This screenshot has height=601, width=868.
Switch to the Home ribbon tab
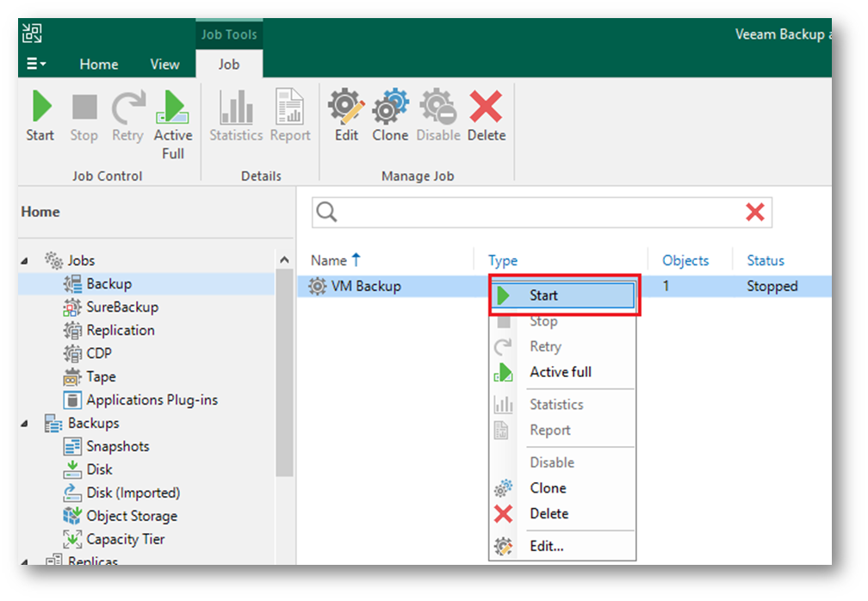click(99, 65)
